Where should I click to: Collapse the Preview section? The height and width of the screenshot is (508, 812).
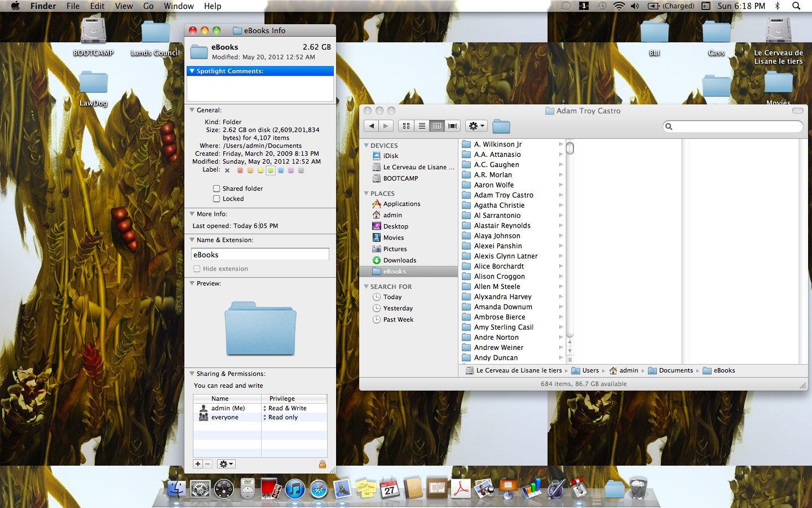pyautogui.click(x=192, y=283)
